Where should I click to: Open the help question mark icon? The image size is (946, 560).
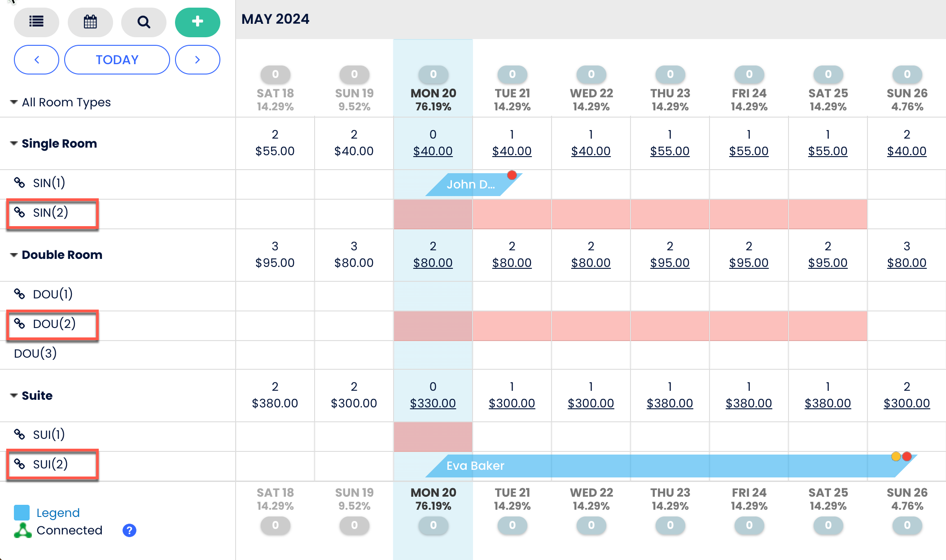coord(129,530)
